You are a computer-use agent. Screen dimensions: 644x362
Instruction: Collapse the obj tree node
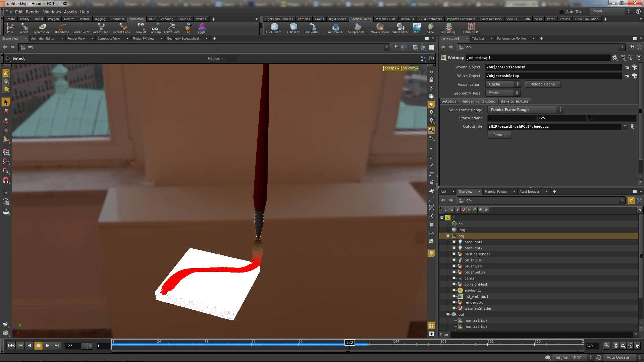[x=448, y=236]
